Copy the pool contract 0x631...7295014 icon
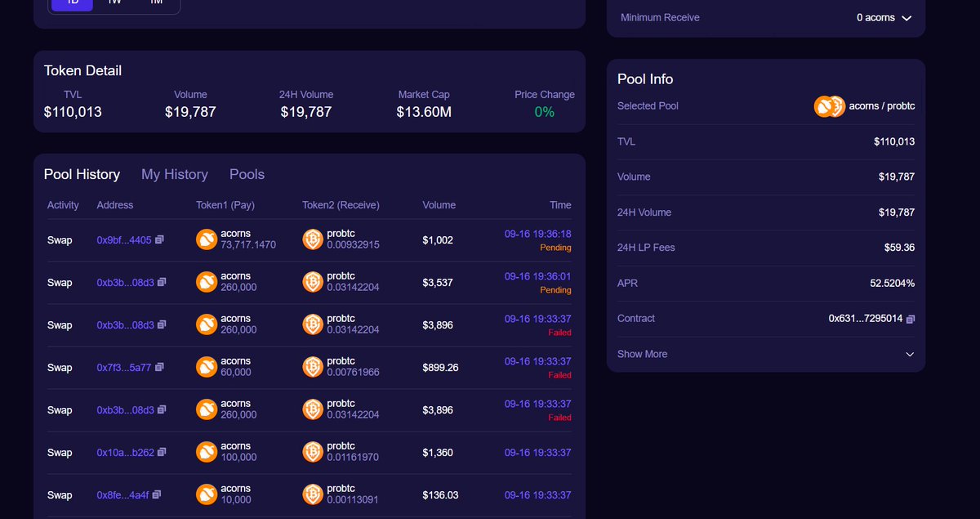980x519 pixels. [911, 319]
